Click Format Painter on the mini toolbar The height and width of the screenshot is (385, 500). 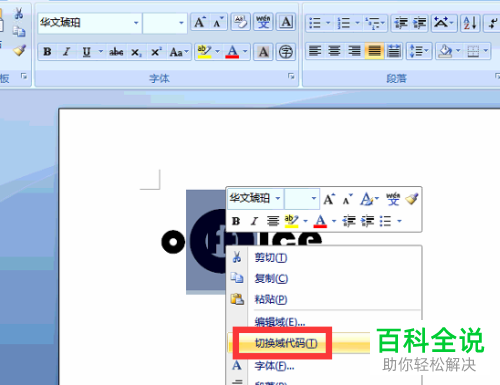click(412, 199)
